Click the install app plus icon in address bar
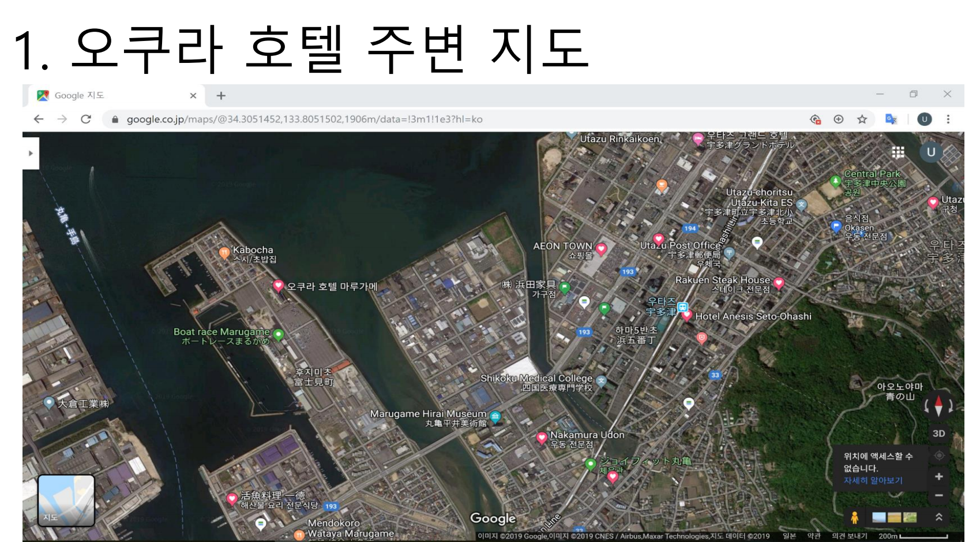Image resolution: width=980 pixels, height=542 pixels. point(839,119)
